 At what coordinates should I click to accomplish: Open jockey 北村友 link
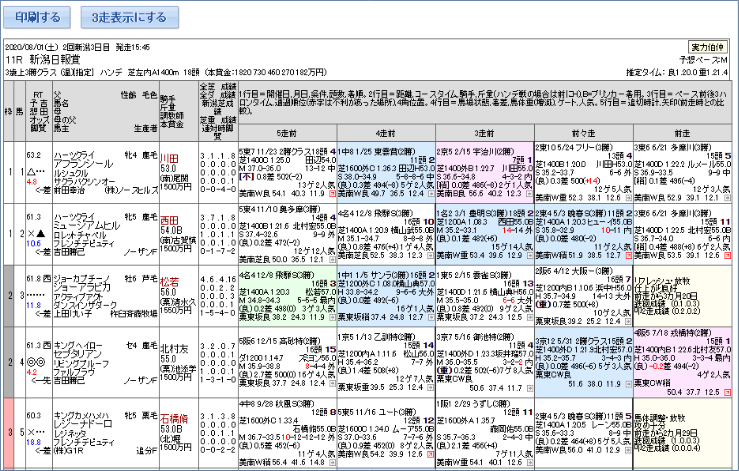[174, 349]
